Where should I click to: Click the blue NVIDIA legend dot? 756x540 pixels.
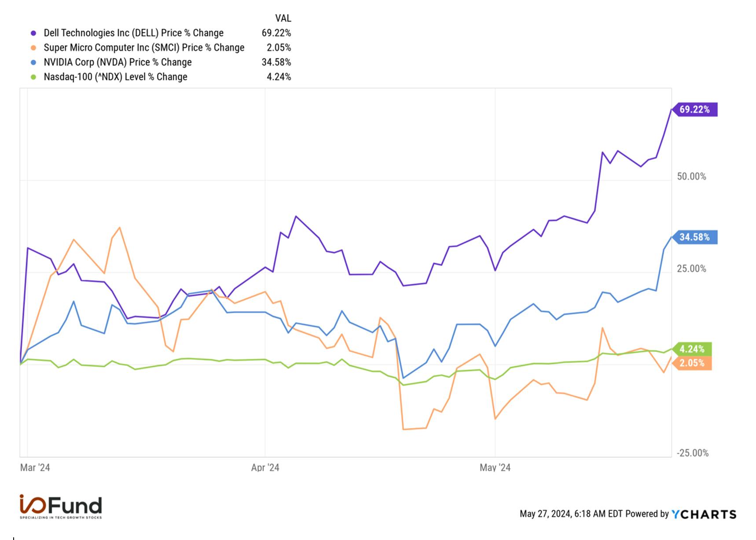(33, 62)
